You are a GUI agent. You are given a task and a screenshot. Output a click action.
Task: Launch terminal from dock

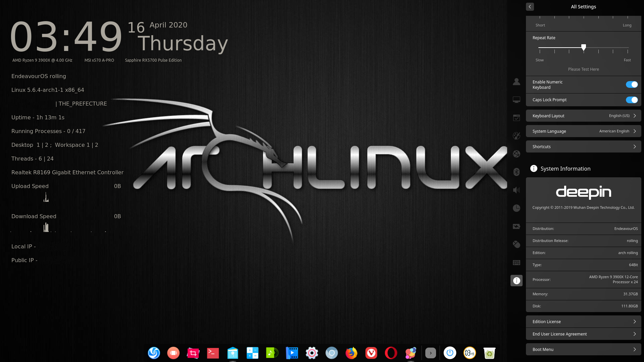[213, 353]
